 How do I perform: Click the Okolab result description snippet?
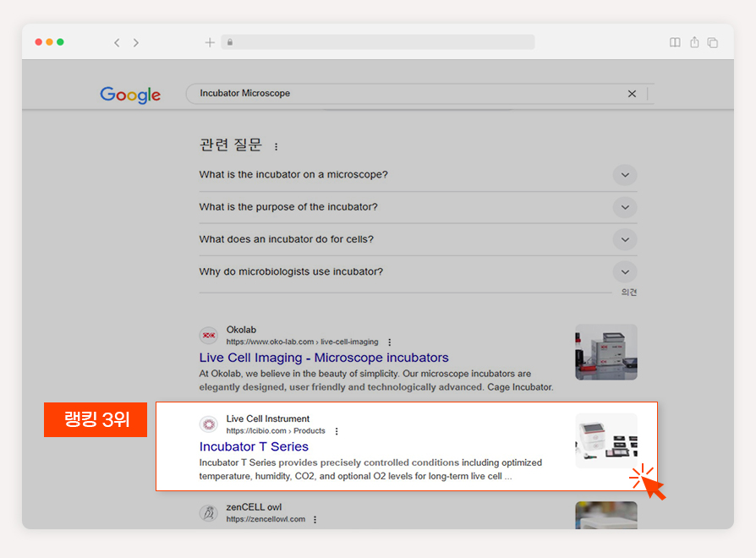(x=376, y=380)
